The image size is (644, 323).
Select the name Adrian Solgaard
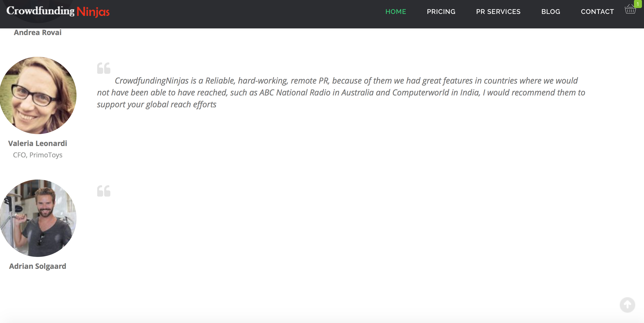(38, 266)
